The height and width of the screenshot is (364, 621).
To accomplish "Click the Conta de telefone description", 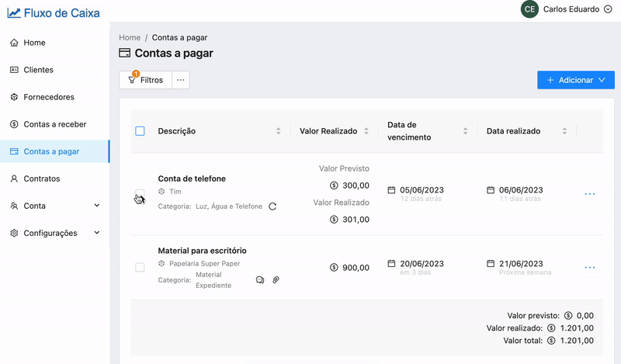I will (x=192, y=179).
